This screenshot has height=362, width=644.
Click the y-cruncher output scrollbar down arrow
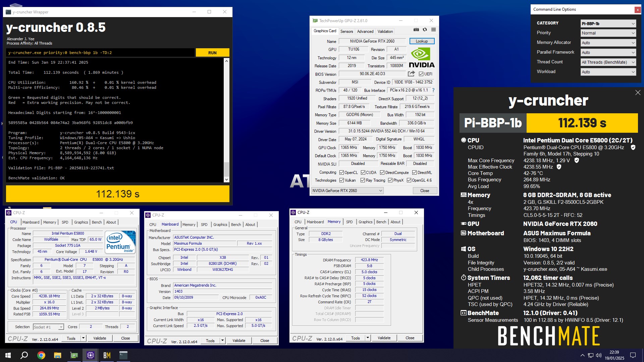click(x=226, y=179)
